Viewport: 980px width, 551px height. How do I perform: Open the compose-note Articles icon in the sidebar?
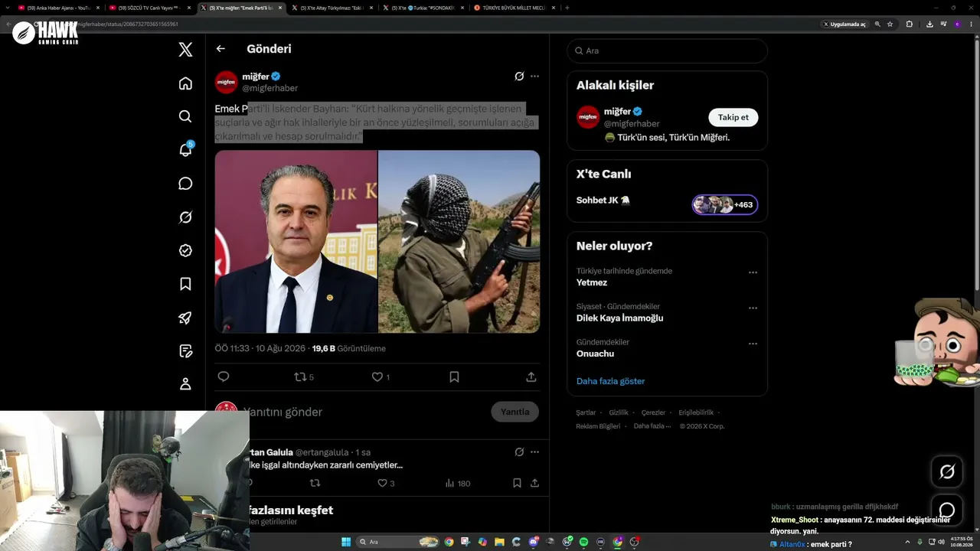pos(185,351)
